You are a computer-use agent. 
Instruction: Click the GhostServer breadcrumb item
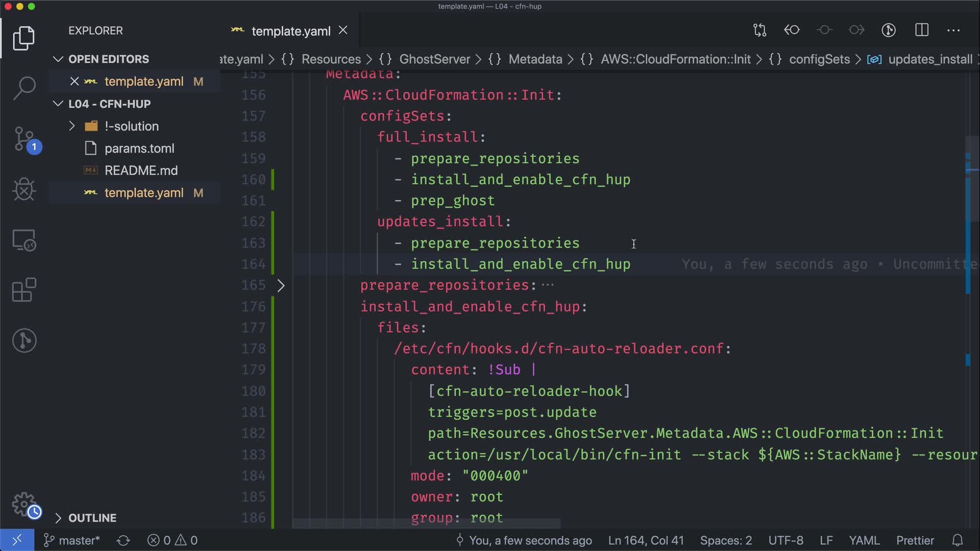coord(434,59)
